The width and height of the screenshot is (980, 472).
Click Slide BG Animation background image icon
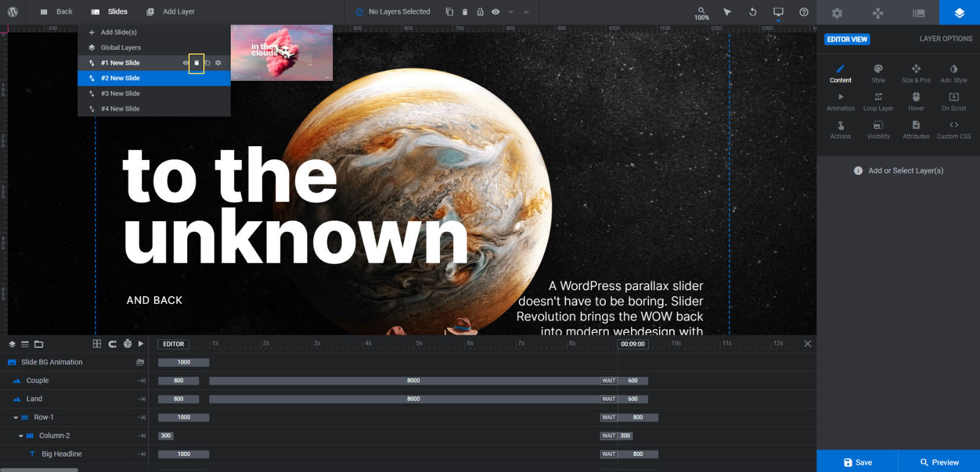pos(140,363)
